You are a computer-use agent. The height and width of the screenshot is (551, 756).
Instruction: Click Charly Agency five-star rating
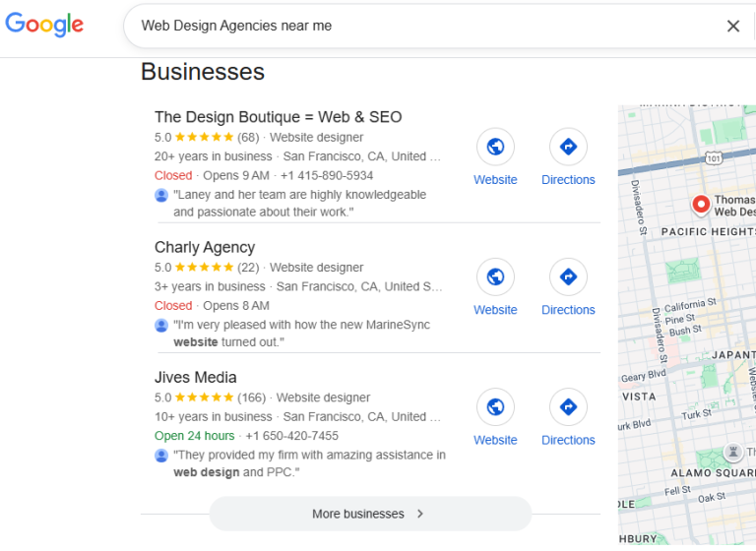205,268
